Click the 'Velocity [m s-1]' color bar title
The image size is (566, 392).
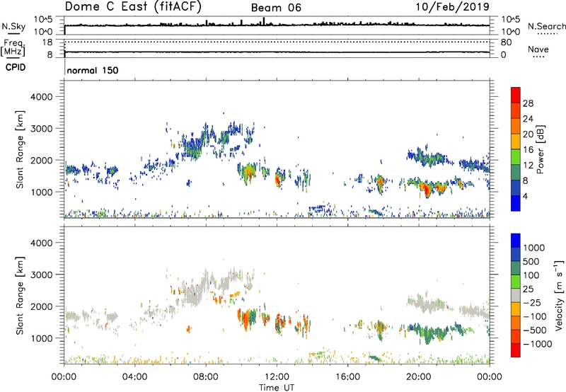point(559,295)
